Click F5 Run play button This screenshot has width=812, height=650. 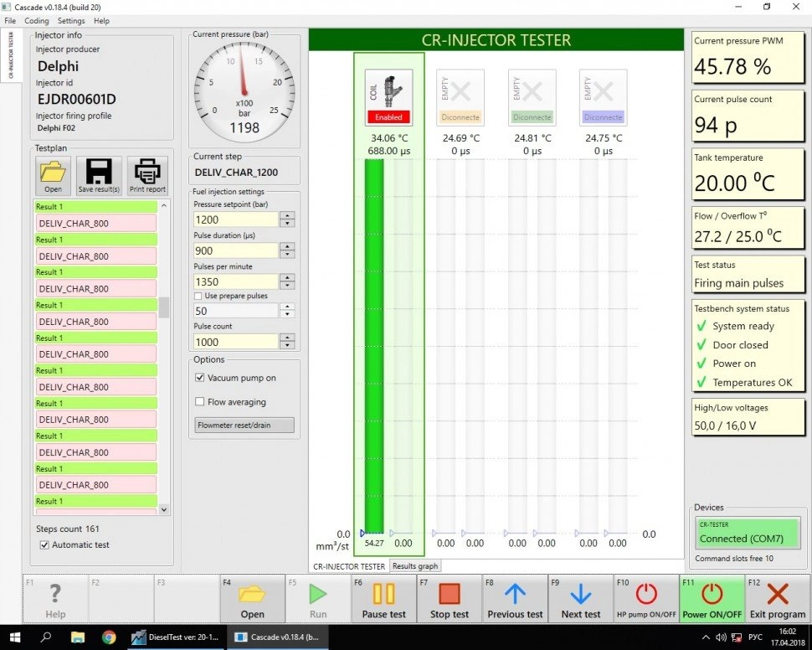click(x=318, y=599)
